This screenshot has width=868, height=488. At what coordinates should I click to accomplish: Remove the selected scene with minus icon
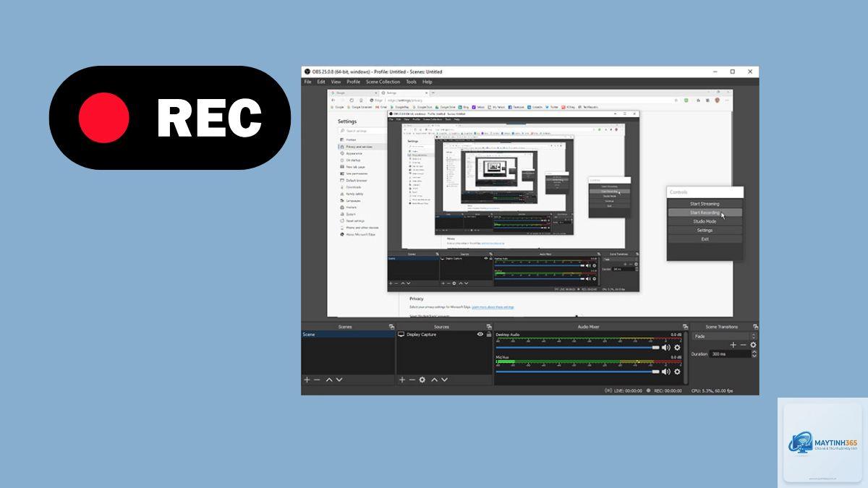pyautogui.click(x=316, y=380)
